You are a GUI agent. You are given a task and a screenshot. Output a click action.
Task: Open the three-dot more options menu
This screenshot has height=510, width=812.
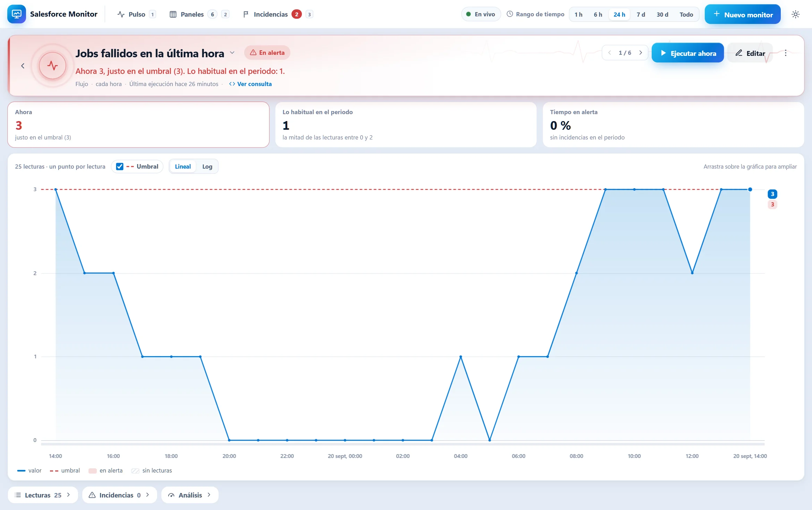pos(786,53)
